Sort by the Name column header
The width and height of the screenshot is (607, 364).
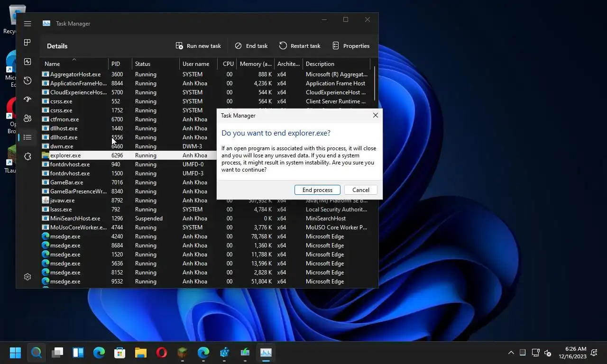[74, 64]
